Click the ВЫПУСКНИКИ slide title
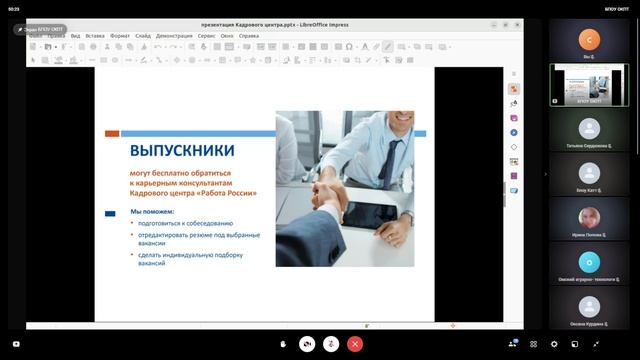This screenshot has width=640, height=360. pyautogui.click(x=182, y=151)
